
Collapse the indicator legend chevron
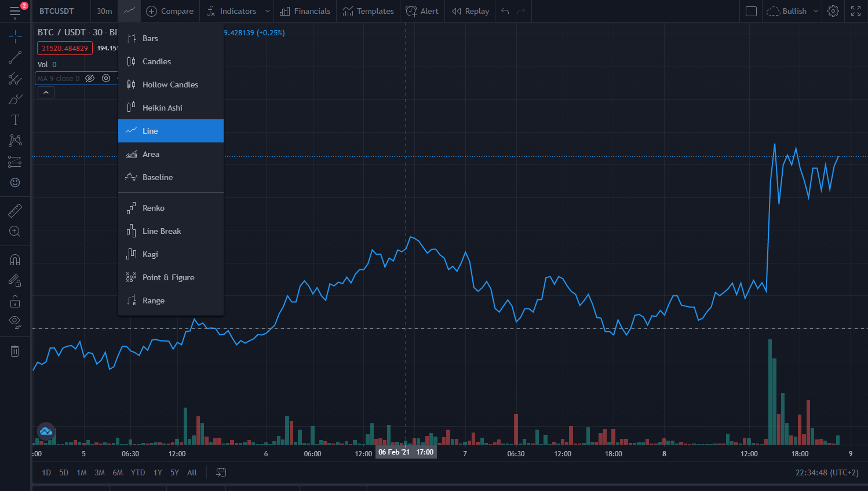tap(46, 92)
